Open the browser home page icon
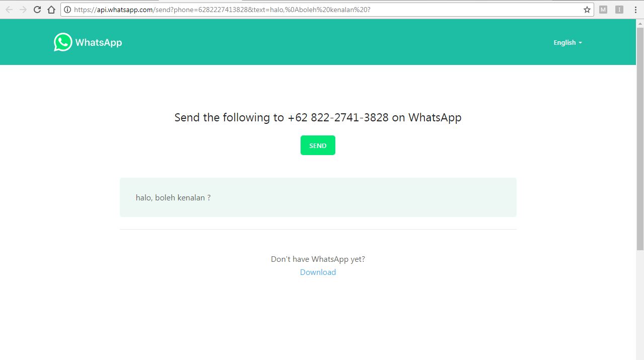The height and width of the screenshot is (360, 644). click(51, 10)
